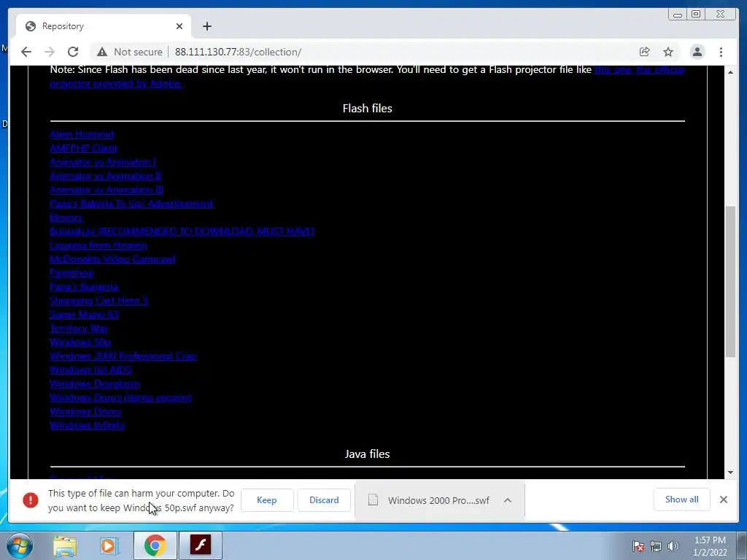
Task: Switch to Chrome in the taskbar
Action: pos(155,545)
